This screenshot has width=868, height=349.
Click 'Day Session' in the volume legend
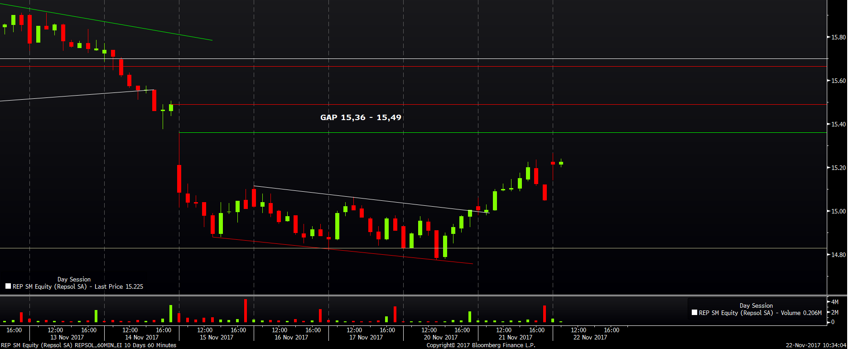756,305
